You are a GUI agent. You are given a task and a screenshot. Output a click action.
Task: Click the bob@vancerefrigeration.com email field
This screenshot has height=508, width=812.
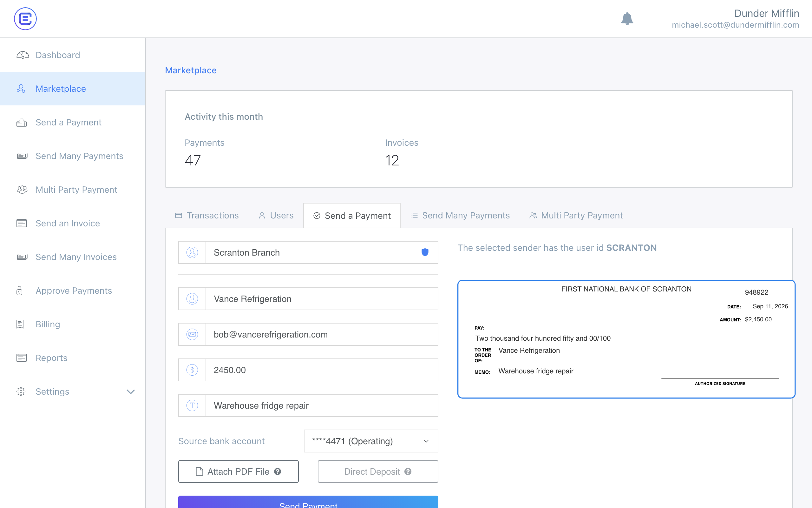point(308,334)
